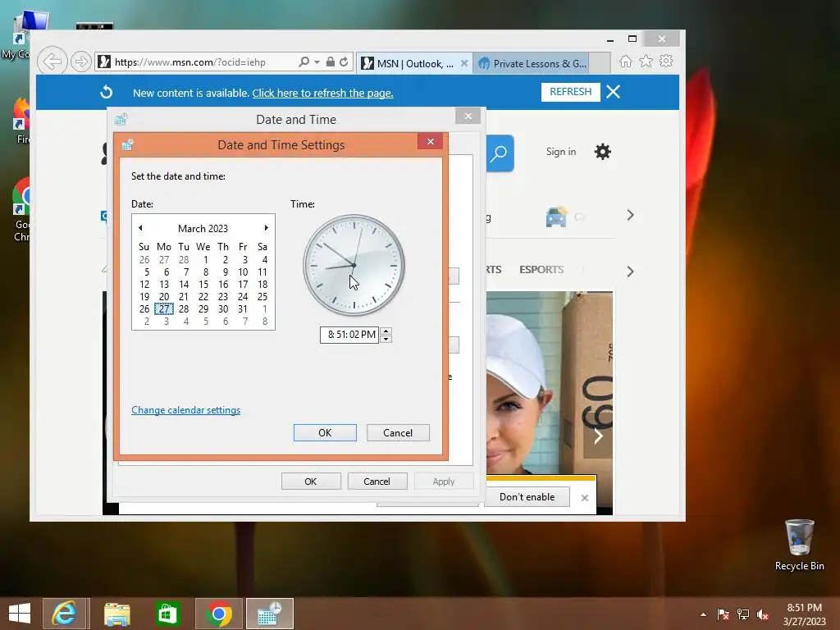Select March 1 in the calendar
This screenshot has height=630, width=840.
click(205, 260)
